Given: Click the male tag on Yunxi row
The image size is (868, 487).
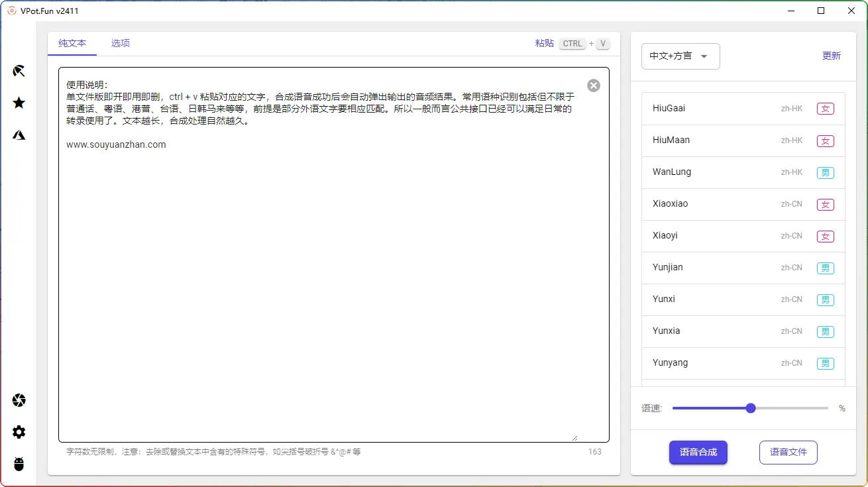Looking at the screenshot, I should tap(826, 299).
